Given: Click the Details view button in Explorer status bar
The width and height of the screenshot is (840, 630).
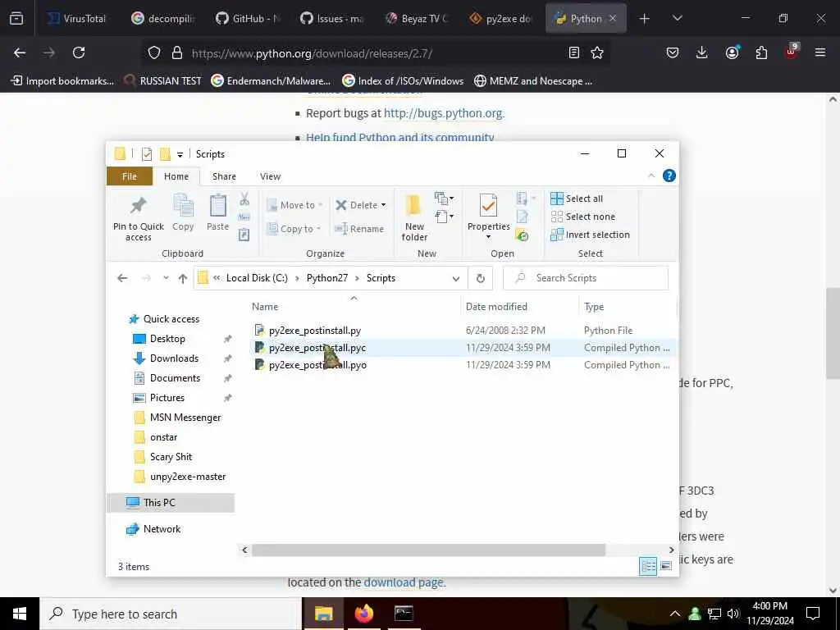Looking at the screenshot, I should [648, 566].
